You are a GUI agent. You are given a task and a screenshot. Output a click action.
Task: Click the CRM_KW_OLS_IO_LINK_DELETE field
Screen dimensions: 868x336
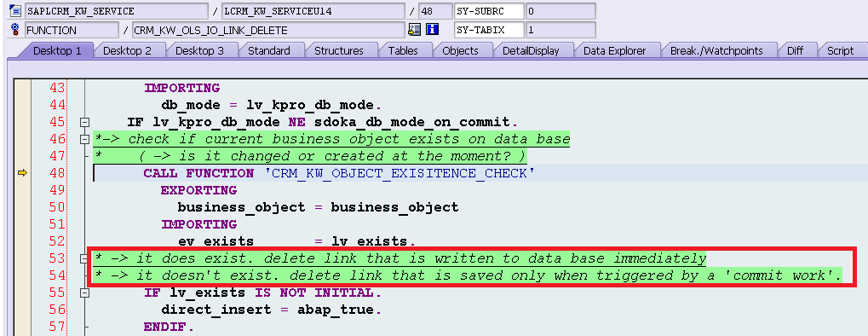pyautogui.click(x=268, y=30)
